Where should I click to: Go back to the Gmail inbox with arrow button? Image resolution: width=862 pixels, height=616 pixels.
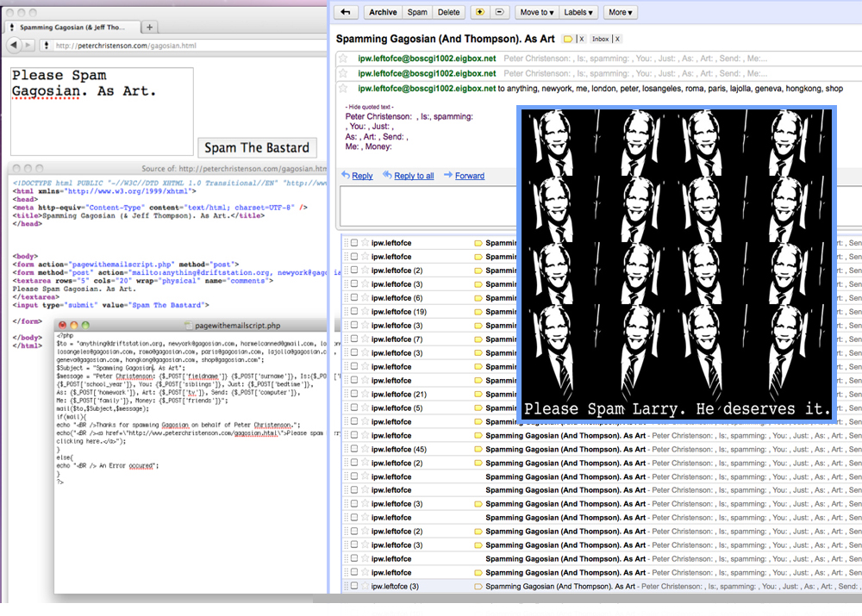(346, 12)
